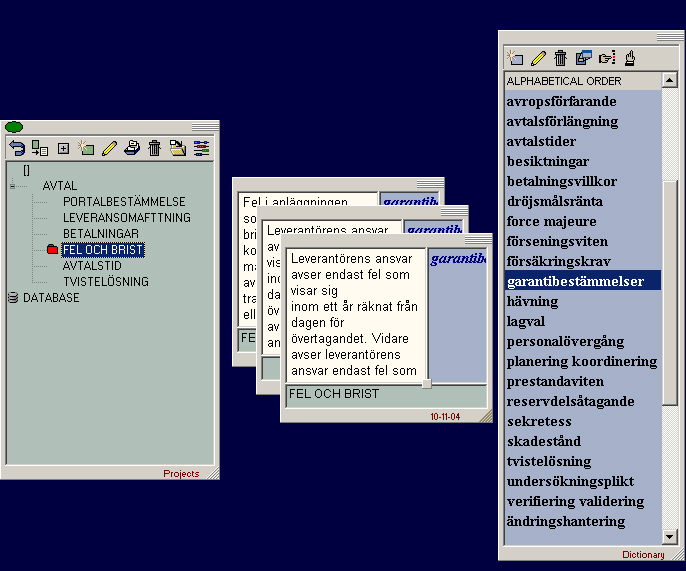Click the overlapping windows icon in Dictionary toolbar
This screenshot has width=686, height=571.
click(584, 58)
